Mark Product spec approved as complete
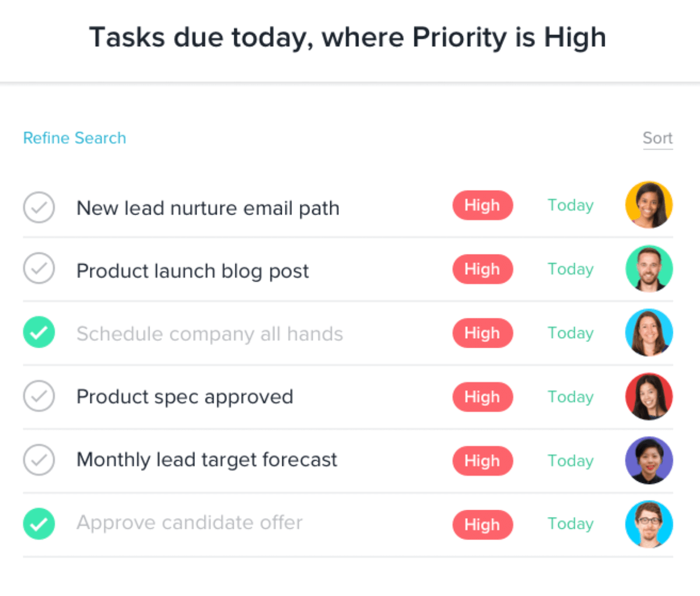 click(x=39, y=397)
